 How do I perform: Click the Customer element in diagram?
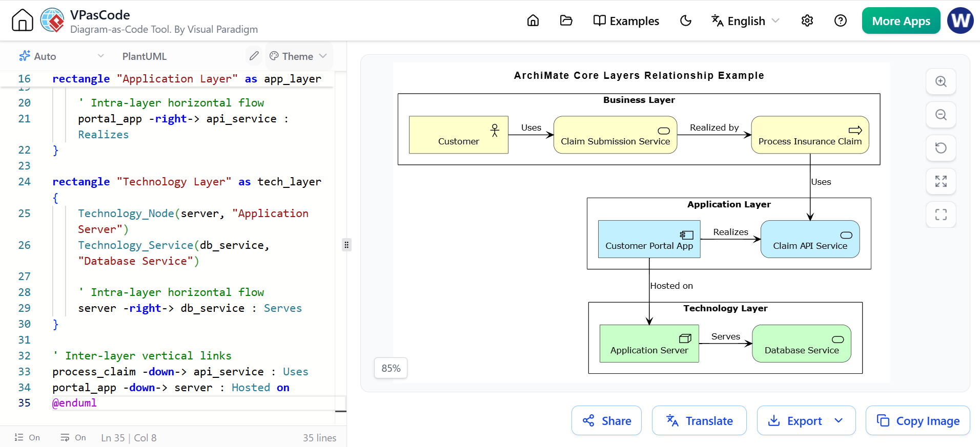coord(459,135)
